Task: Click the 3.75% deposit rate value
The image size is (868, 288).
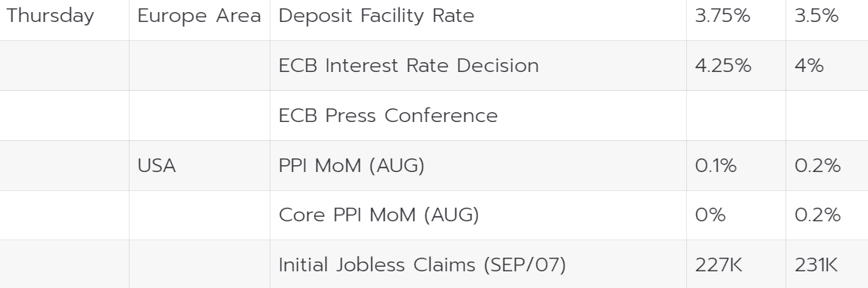Action: 723,16
